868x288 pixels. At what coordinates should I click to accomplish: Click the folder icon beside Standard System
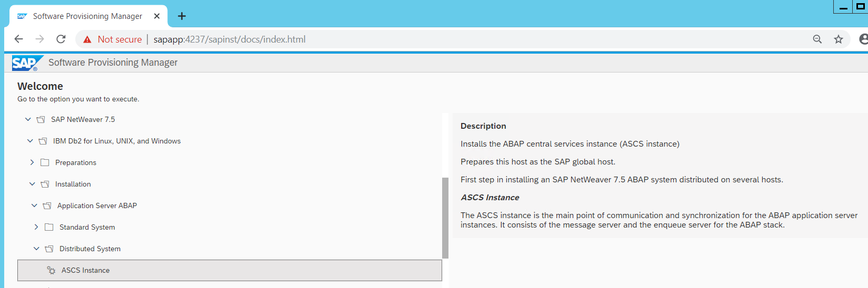click(x=49, y=227)
